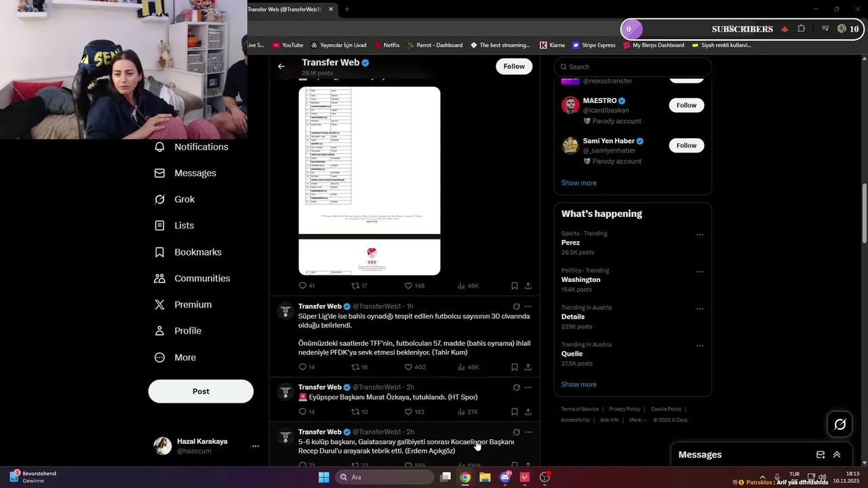Share the Süper Lig bahis post
Screen dimensions: 868x488
click(x=528, y=367)
